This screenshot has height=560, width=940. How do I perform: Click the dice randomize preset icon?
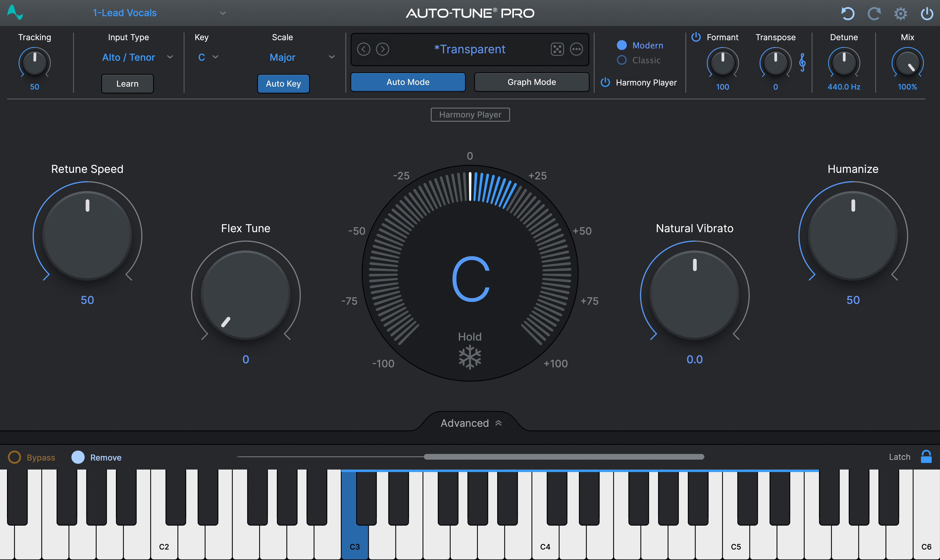click(x=557, y=49)
